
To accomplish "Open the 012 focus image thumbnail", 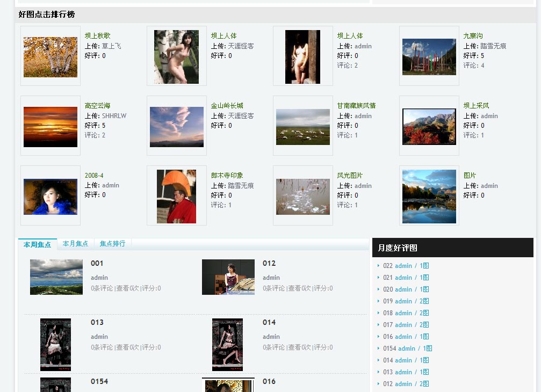I will [x=228, y=277].
